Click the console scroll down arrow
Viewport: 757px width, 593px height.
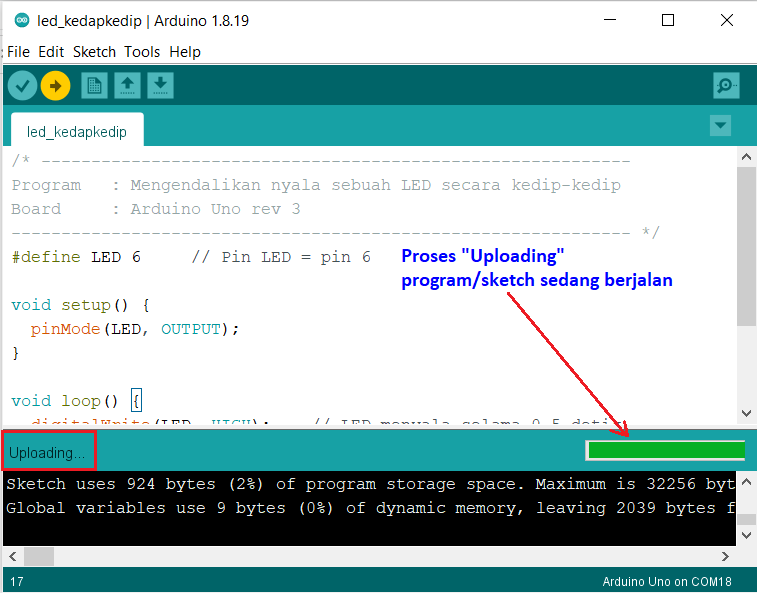pos(746,535)
